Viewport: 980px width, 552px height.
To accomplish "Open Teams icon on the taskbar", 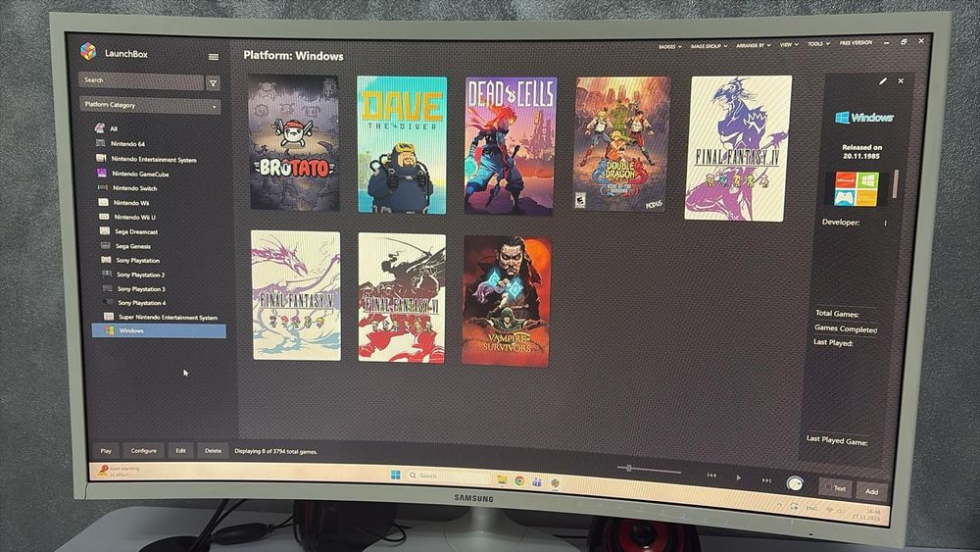I will (x=537, y=481).
